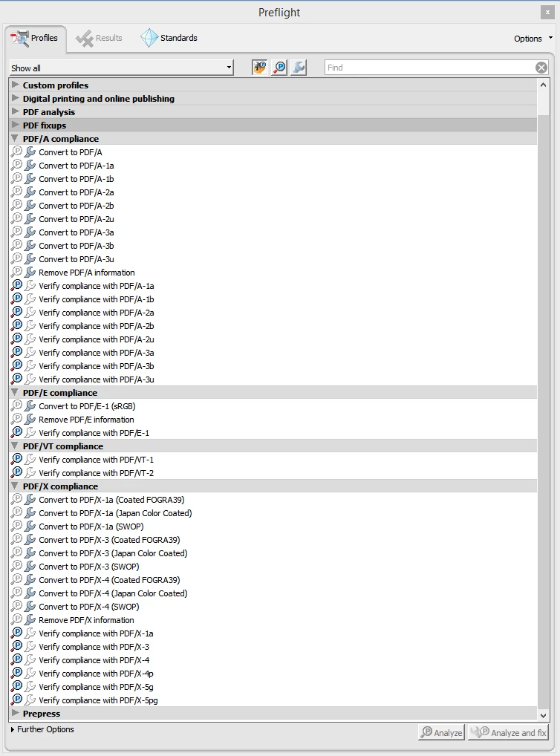Collapse the PDF/E compliance group
The width and height of the screenshot is (560, 756).
coord(16,392)
